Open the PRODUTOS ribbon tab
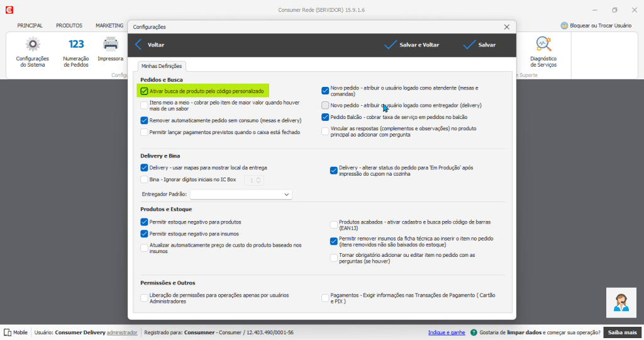Screen dimensions: 644x340 (69, 26)
